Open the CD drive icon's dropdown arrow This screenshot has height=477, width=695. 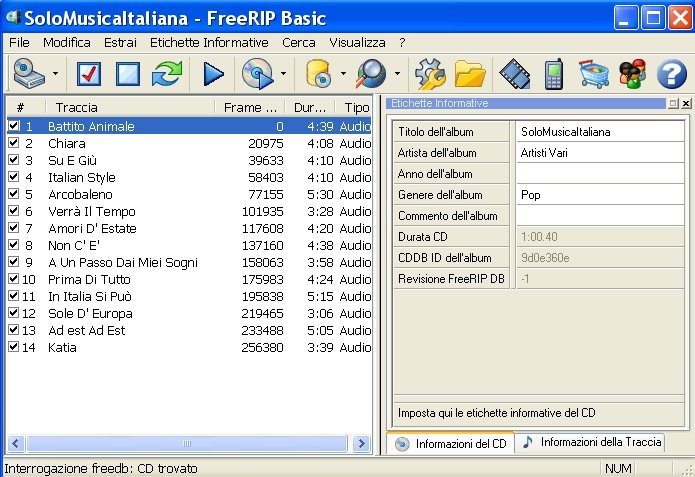(55, 73)
